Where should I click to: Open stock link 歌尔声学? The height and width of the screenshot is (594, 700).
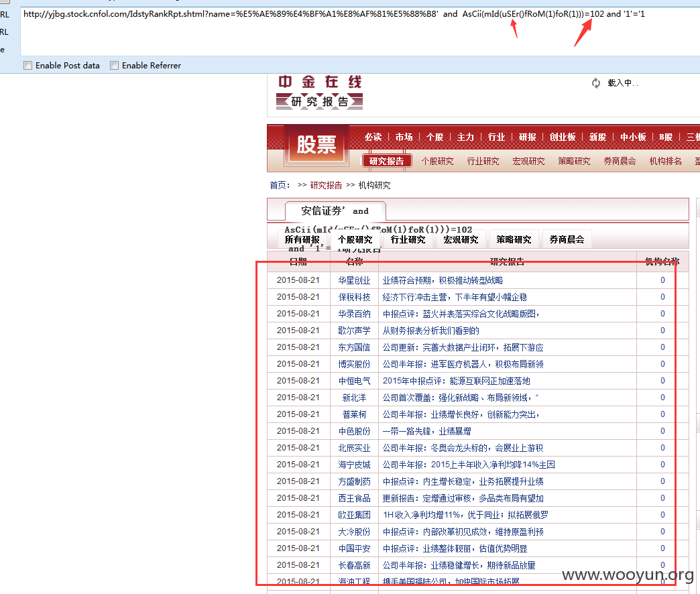[354, 331]
